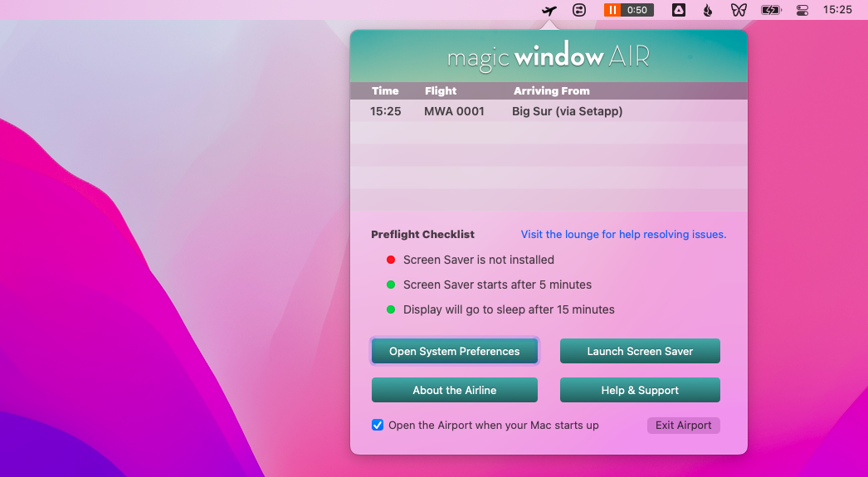The height and width of the screenshot is (477, 868).
Task: Click the 15:25 menu bar clock
Action: (837, 9)
